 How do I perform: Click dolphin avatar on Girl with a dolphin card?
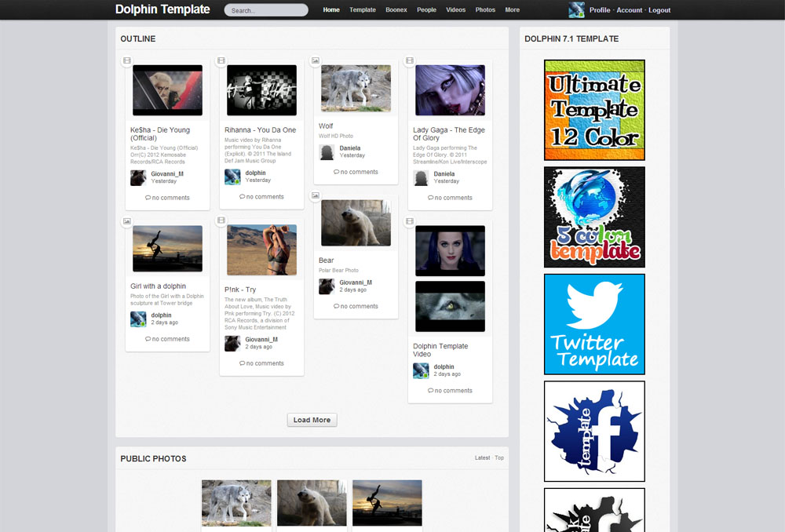click(x=138, y=319)
